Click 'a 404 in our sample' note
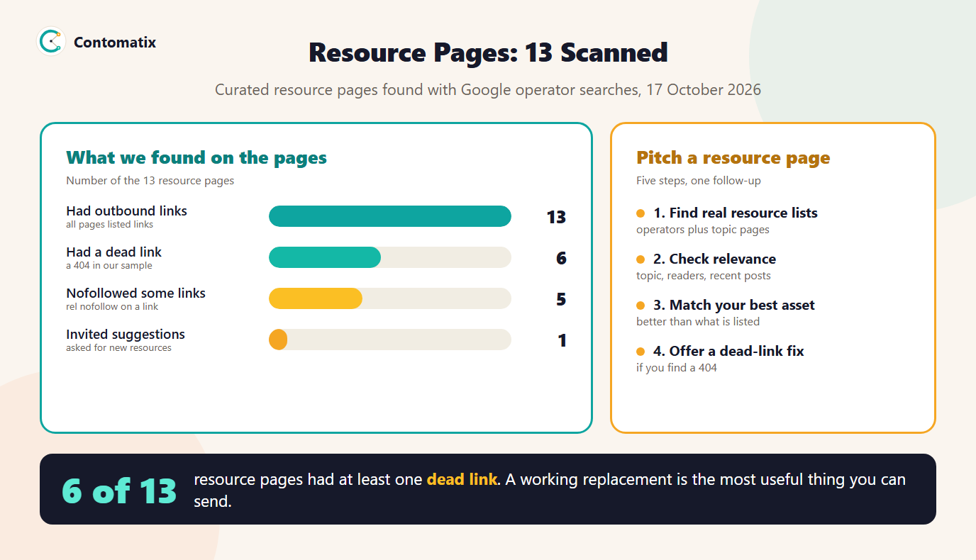Viewport: 976px width, 560px height. click(109, 266)
